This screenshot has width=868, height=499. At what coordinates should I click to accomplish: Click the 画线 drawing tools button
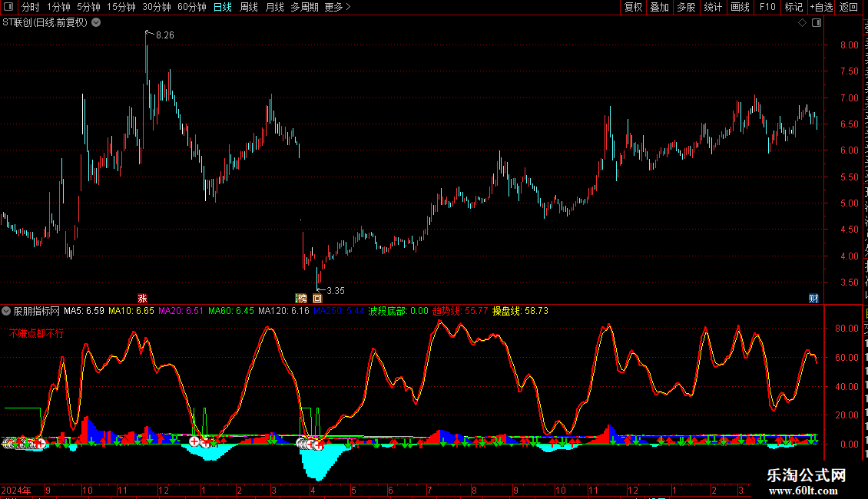click(740, 7)
